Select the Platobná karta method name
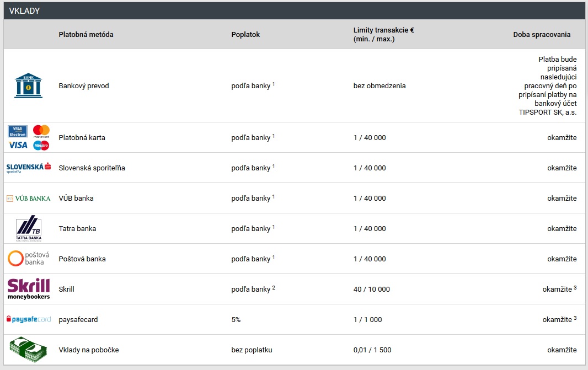Viewport: 588px width, 370px height. 82,138
